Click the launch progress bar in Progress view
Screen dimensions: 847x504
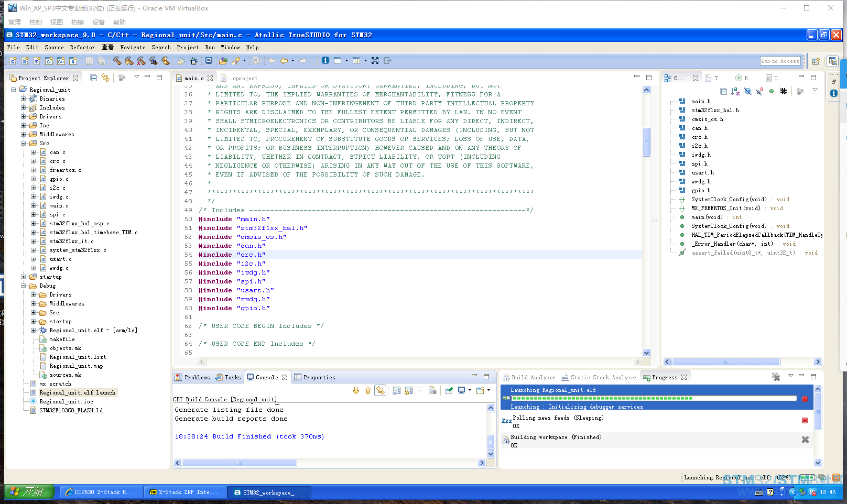pos(654,398)
